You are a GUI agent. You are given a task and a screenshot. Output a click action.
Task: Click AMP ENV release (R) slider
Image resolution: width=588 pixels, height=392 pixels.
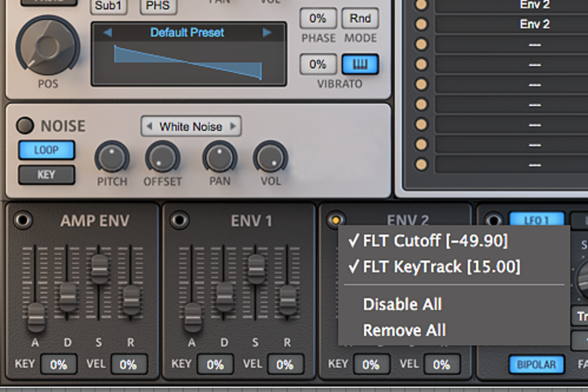pos(131,300)
